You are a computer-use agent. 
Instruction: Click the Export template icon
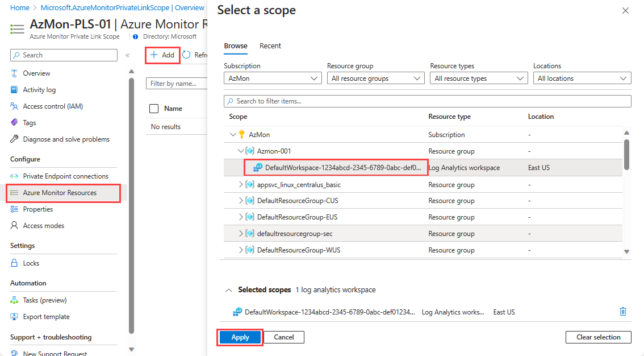click(14, 317)
